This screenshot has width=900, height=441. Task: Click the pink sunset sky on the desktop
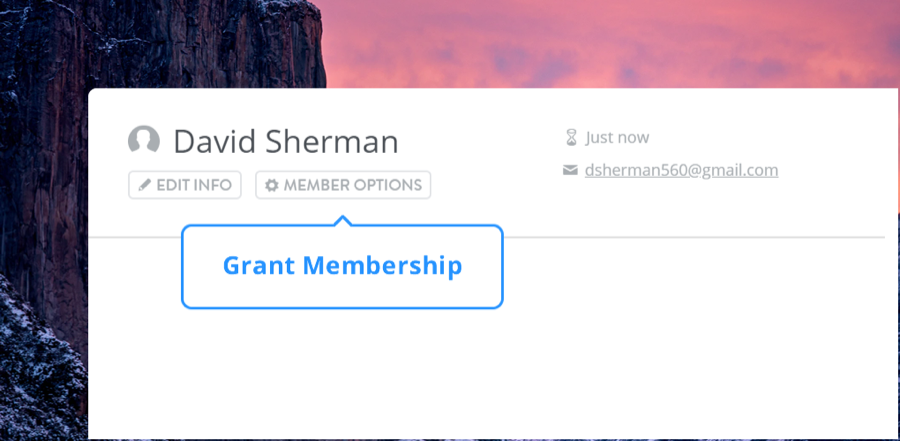click(x=600, y=40)
